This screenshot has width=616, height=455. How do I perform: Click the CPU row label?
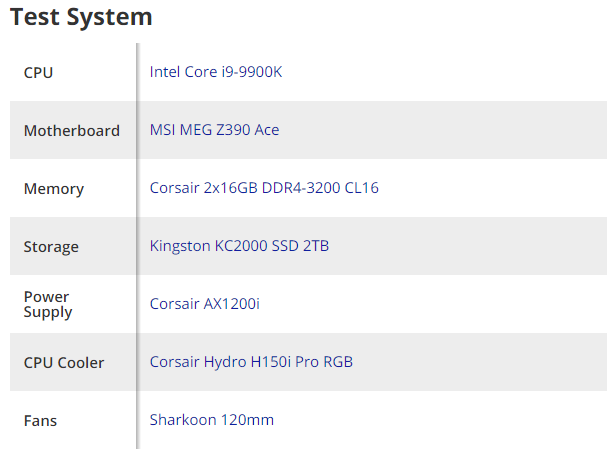click(x=38, y=73)
